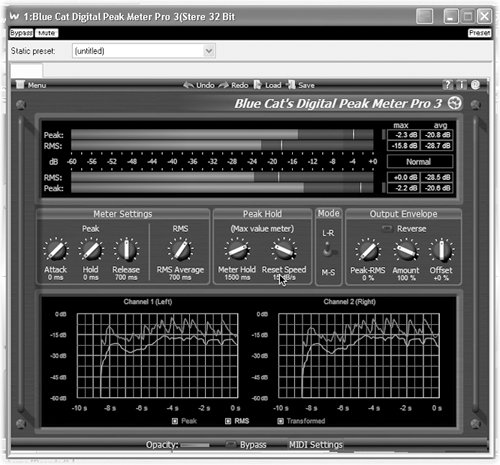Open the Static preset dropdown arrow
Screen dimensions: 500x465
[x=209, y=51]
